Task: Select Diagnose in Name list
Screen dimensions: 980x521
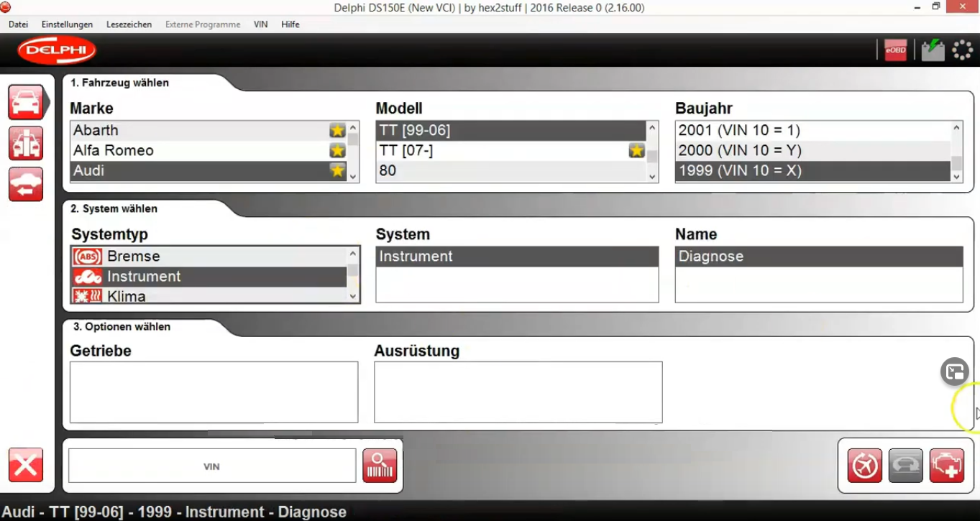Action: [819, 257]
